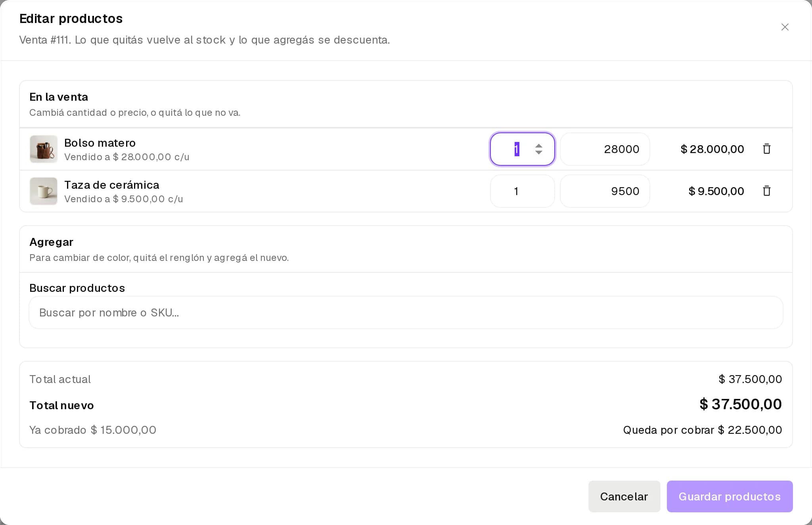Click the Venta #111 description text

(205, 40)
